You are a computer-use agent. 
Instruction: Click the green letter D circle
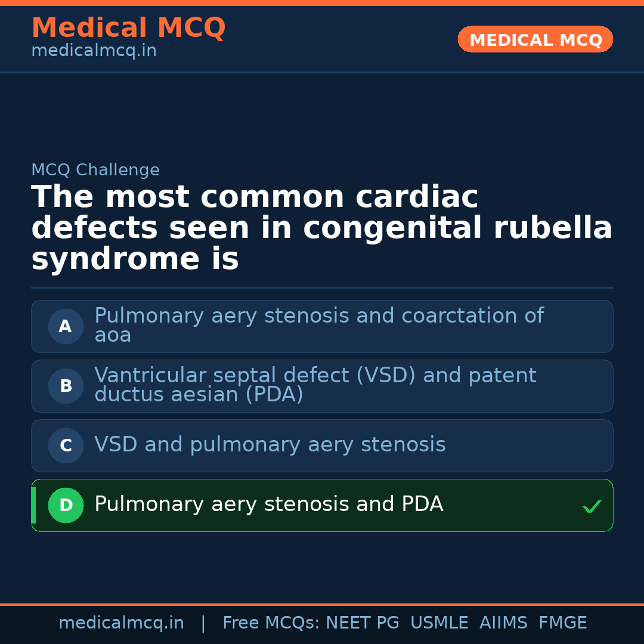66,505
